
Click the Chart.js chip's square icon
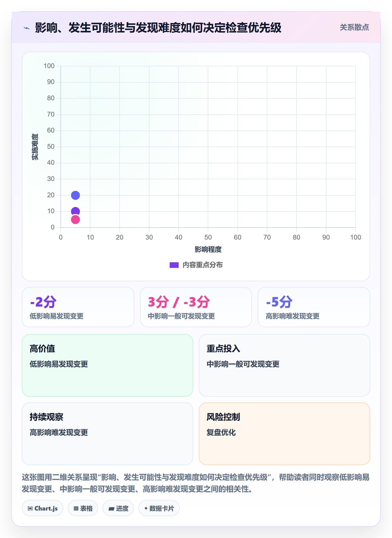pyautogui.click(x=30, y=509)
